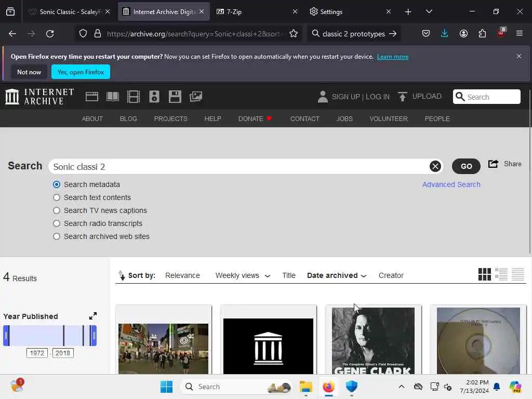Open the Gene Clark result thumbnail
This screenshot has width=532, height=399.
coord(373,340)
